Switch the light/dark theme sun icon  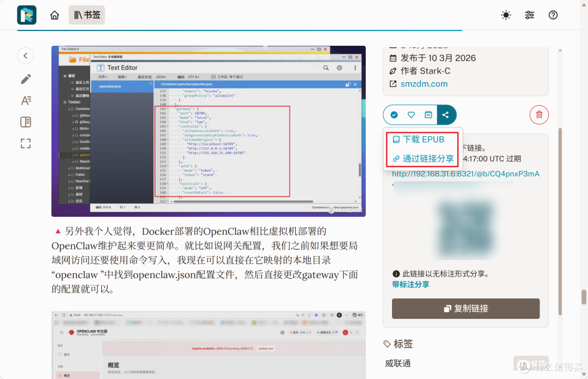point(506,15)
